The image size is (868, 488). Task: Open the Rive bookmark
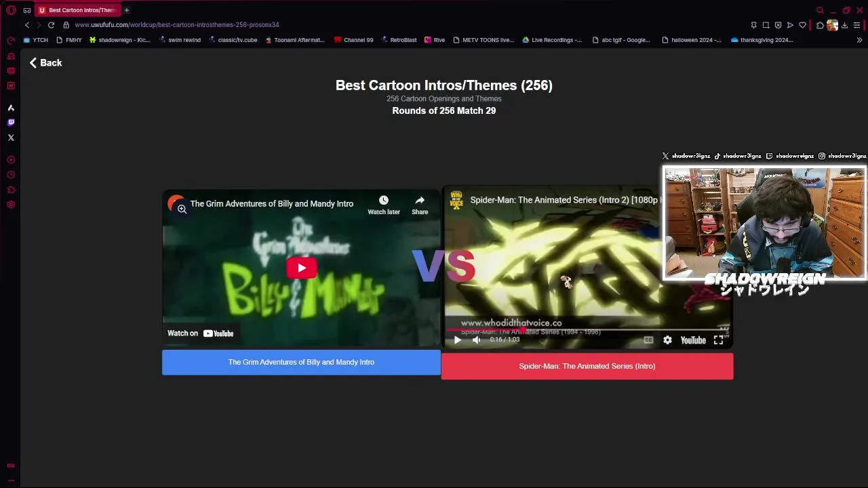point(435,40)
